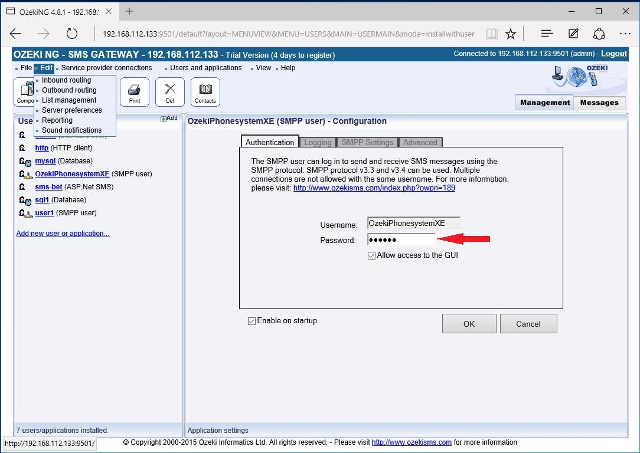Open Users and applications menu
Viewport: 640px width, 453px height.
(x=206, y=68)
